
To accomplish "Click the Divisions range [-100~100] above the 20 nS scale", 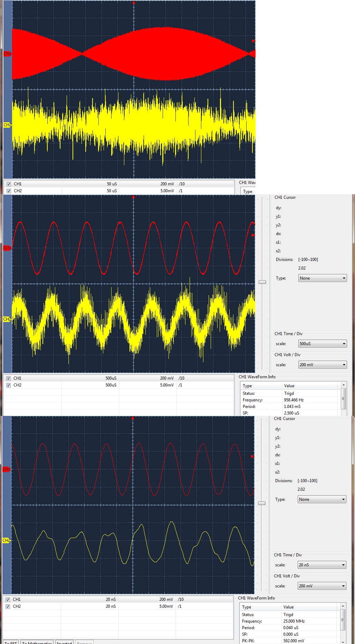I will point(307,481).
